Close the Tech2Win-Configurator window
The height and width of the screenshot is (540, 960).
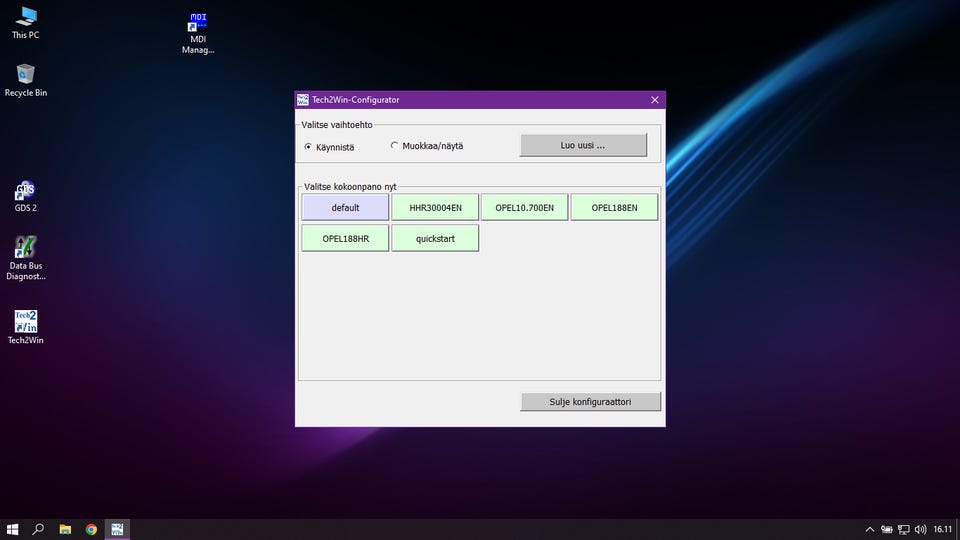[654, 100]
